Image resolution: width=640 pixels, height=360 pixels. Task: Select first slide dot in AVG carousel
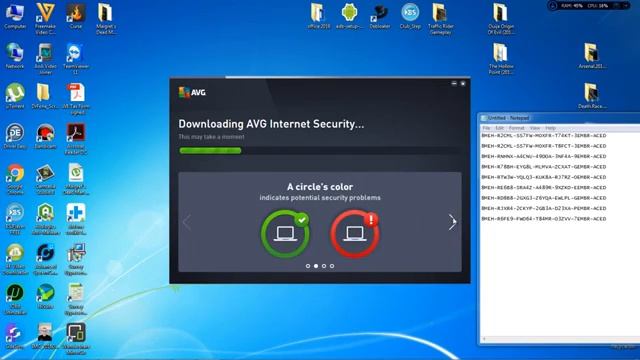tap(308, 266)
